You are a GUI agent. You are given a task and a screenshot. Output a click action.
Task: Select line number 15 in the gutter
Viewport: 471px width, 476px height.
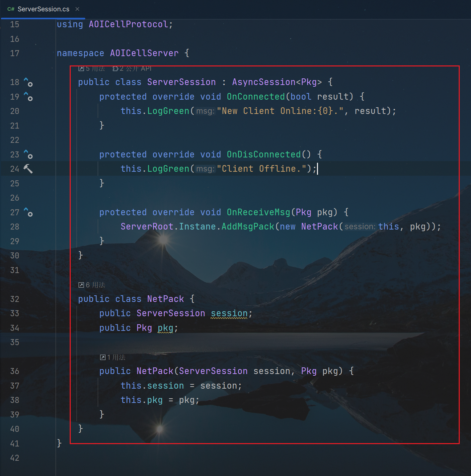(15, 24)
